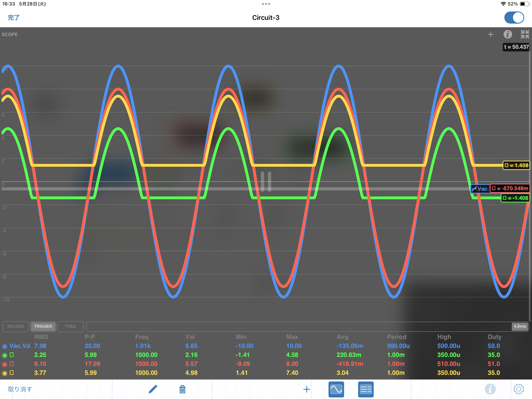Switch to the TRIGGER mode
This screenshot has width=532, height=399.
click(x=43, y=326)
